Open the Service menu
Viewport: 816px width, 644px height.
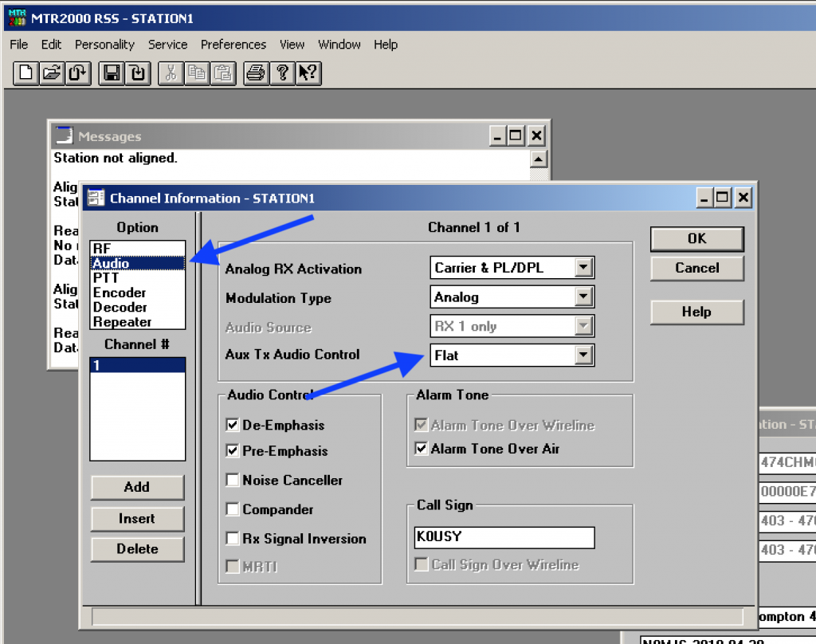pos(167,45)
